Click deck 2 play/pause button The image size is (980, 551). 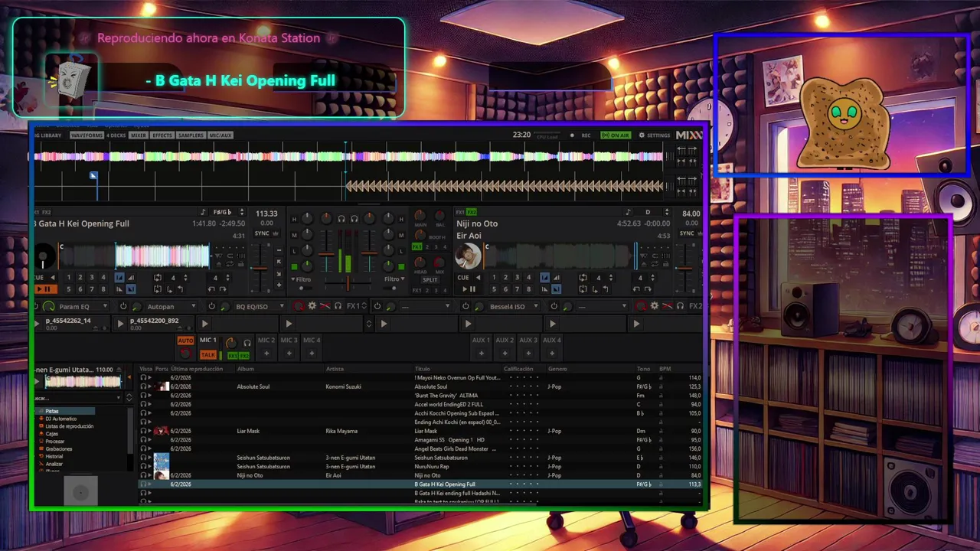point(469,289)
